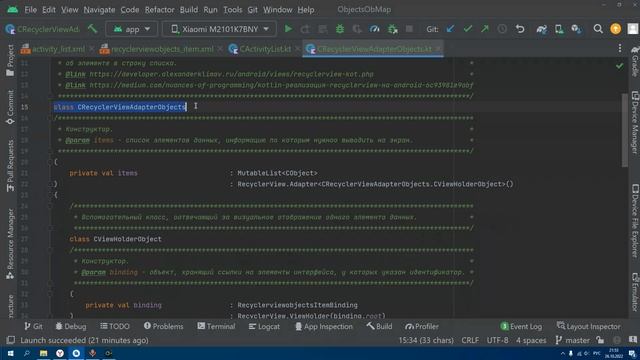
Task: Open the Event Log panel
Action: point(521,326)
